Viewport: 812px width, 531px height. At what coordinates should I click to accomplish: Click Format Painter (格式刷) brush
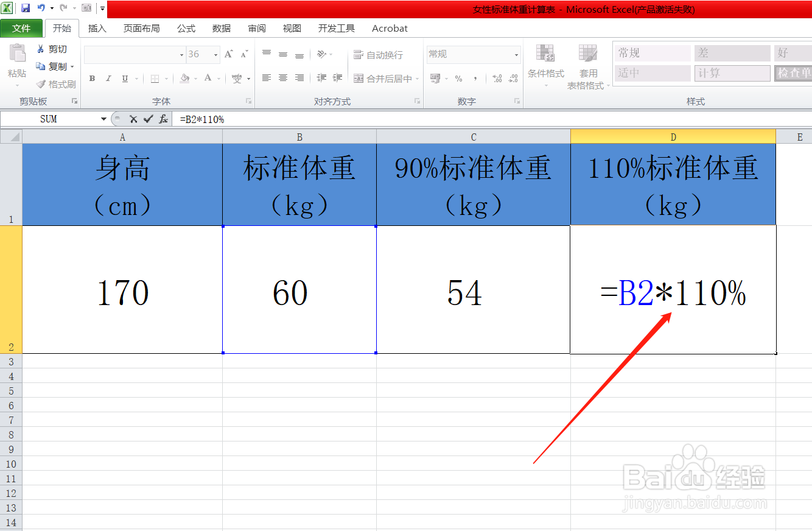tap(55, 84)
